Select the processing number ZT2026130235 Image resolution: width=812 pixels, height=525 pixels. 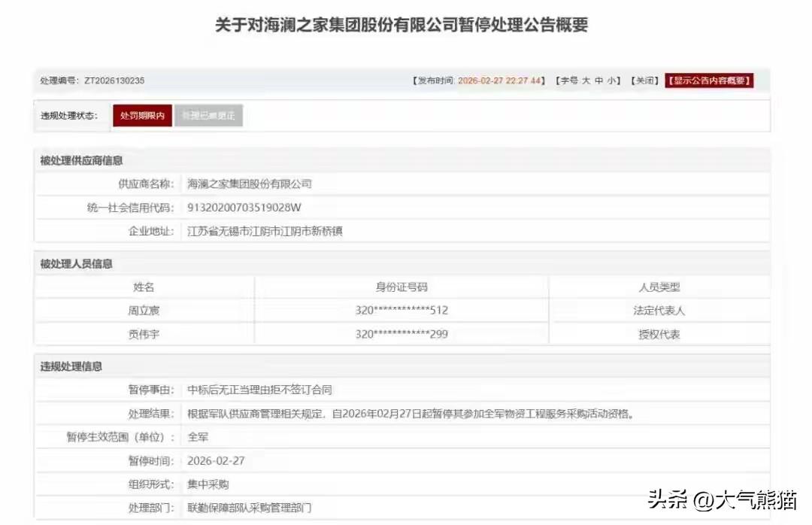pyautogui.click(x=114, y=80)
